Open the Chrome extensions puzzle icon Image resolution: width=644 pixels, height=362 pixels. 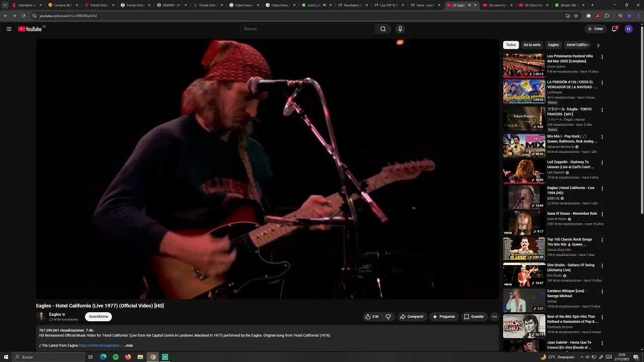point(607,16)
